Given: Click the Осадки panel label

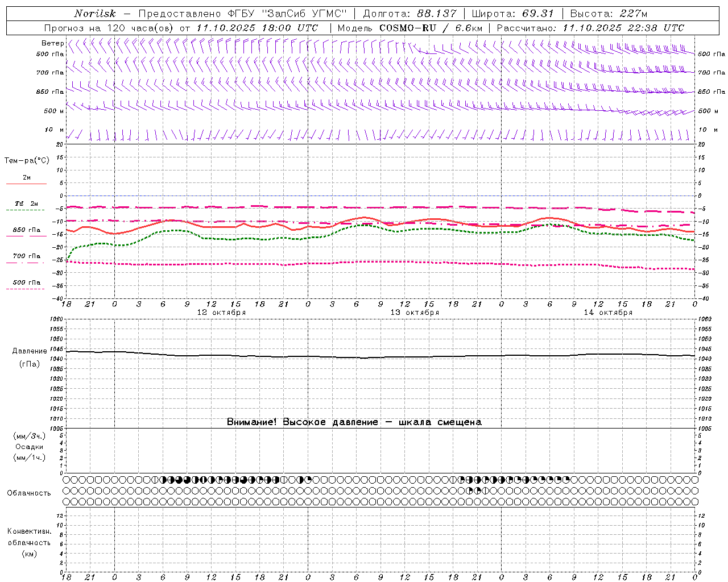Looking at the screenshot, I should click(x=29, y=447).
